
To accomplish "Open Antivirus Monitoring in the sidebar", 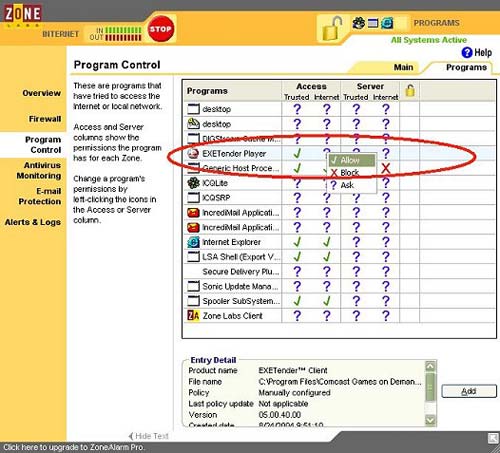I will pos(39,170).
